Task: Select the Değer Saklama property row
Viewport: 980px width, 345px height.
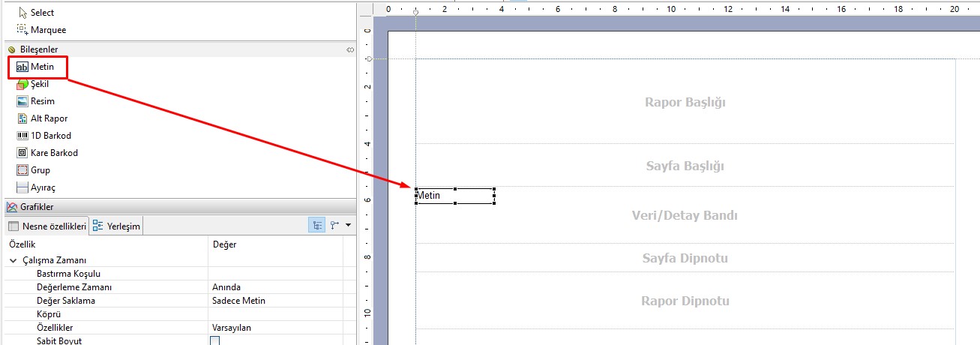Action: point(180,301)
